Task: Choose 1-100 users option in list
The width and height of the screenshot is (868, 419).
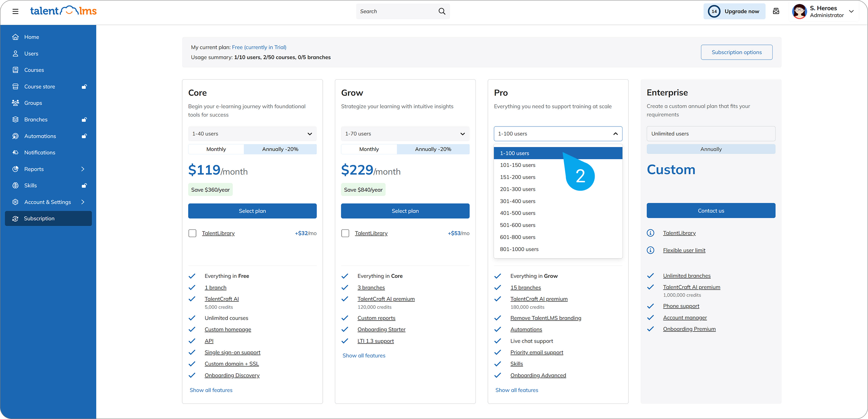Action: (558, 153)
